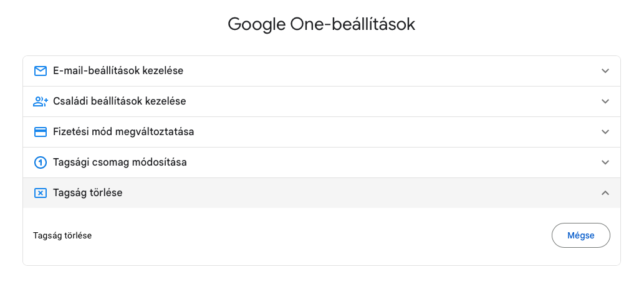This screenshot has height=287, width=644.
Task: Click blank page background below the settings card
Action: click(321, 278)
